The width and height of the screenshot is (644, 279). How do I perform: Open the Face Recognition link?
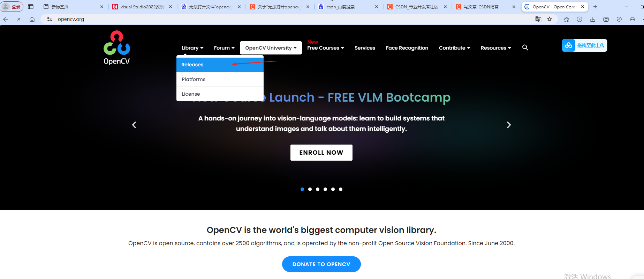point(407,48)
